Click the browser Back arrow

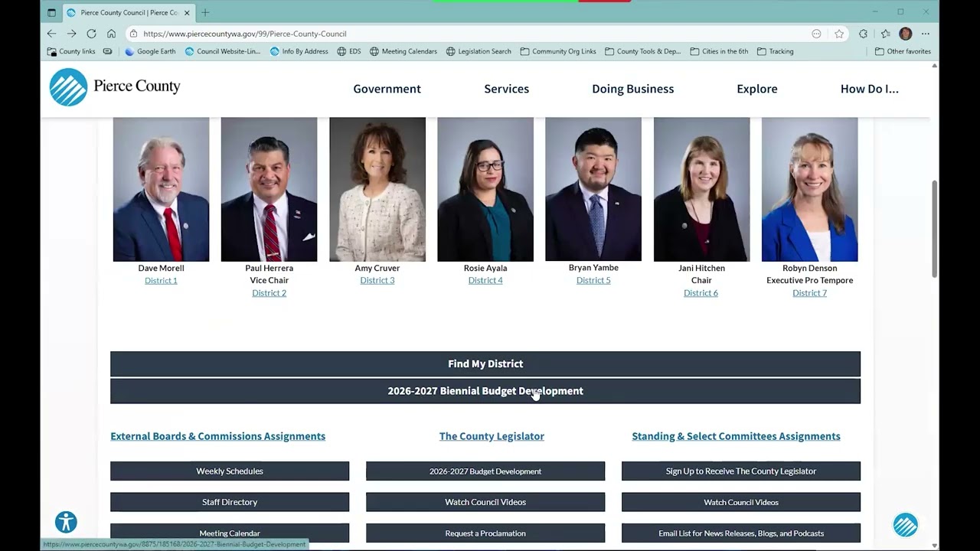[51, 34]
